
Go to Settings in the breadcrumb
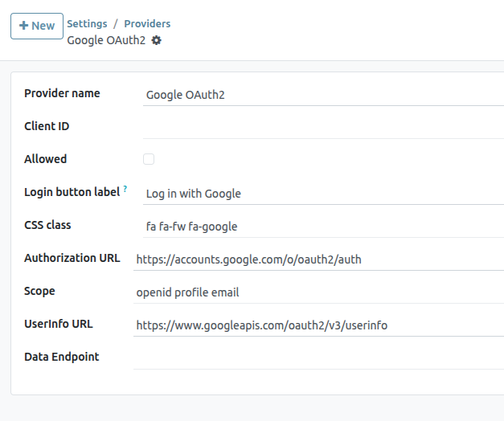pyautogui.click(x=87, y=23)
